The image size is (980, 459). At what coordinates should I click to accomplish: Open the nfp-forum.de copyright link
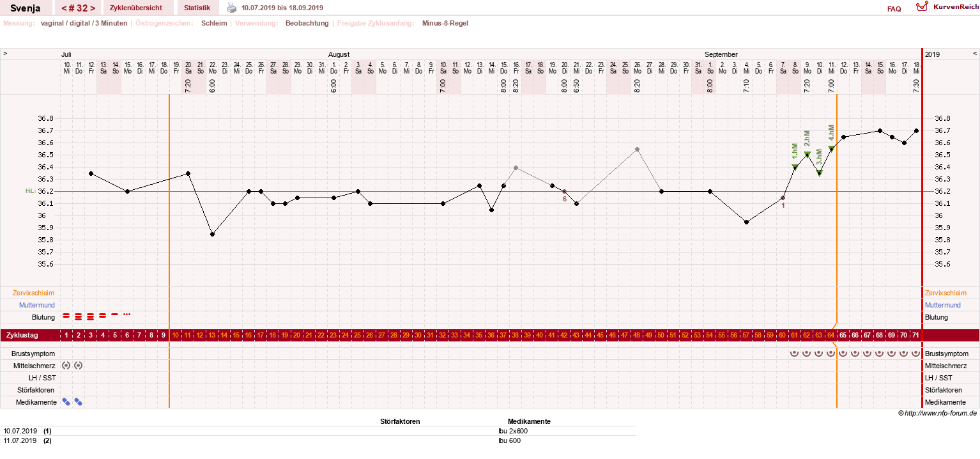coord(937,414)
